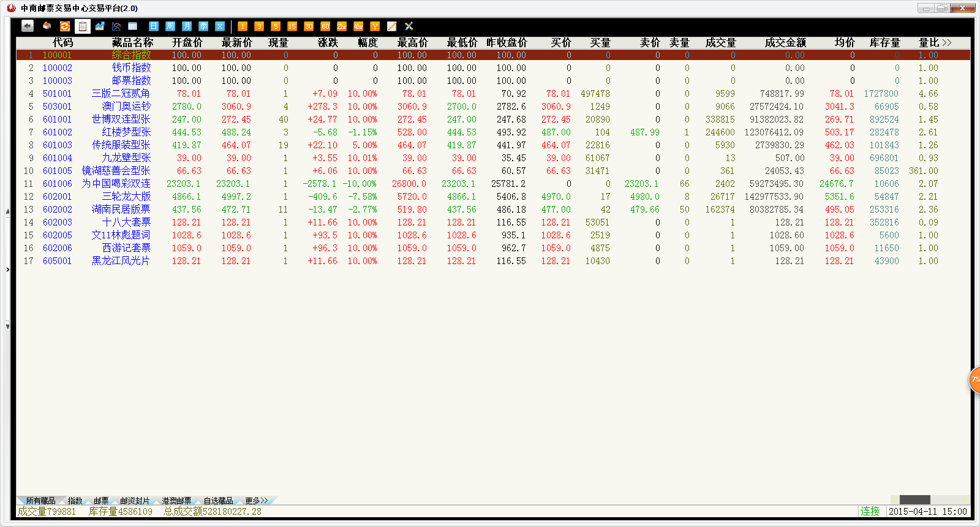The height and width of the screenshot is (527, 980).
Task: Select the weekly 周 K-line period icon
Action: pyautogui.click(x=170, y=26)
